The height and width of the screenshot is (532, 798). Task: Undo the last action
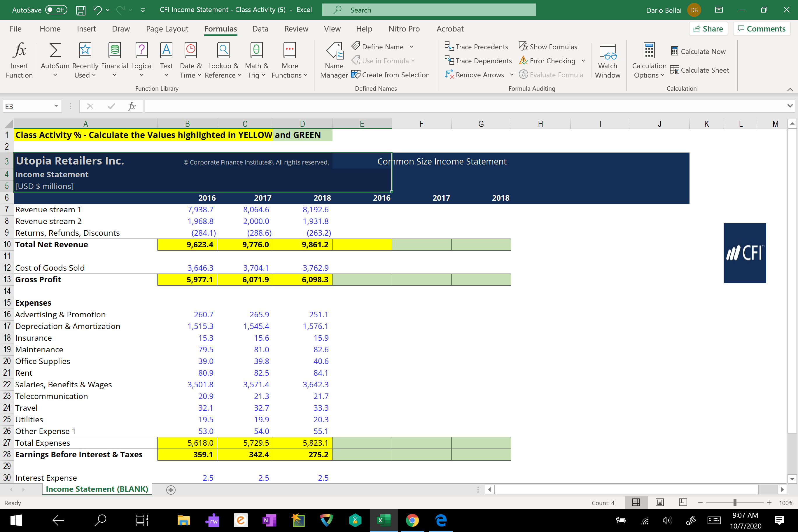pos(97,10)
